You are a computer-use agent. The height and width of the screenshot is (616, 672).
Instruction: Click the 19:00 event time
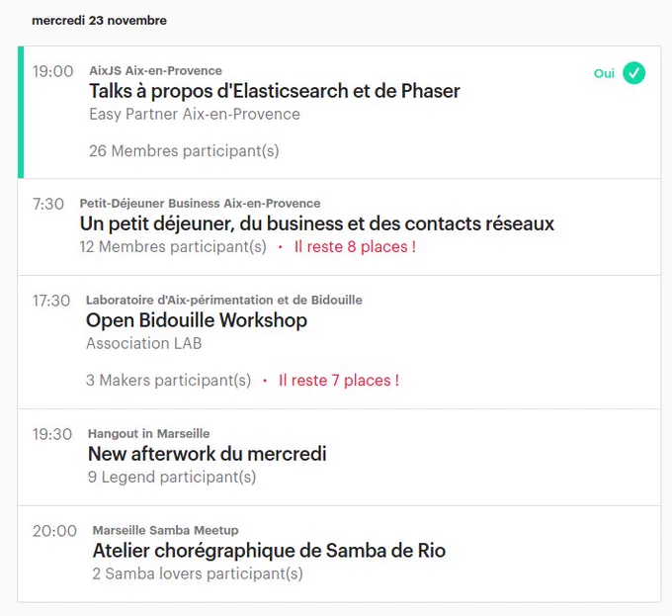[53, 71]
